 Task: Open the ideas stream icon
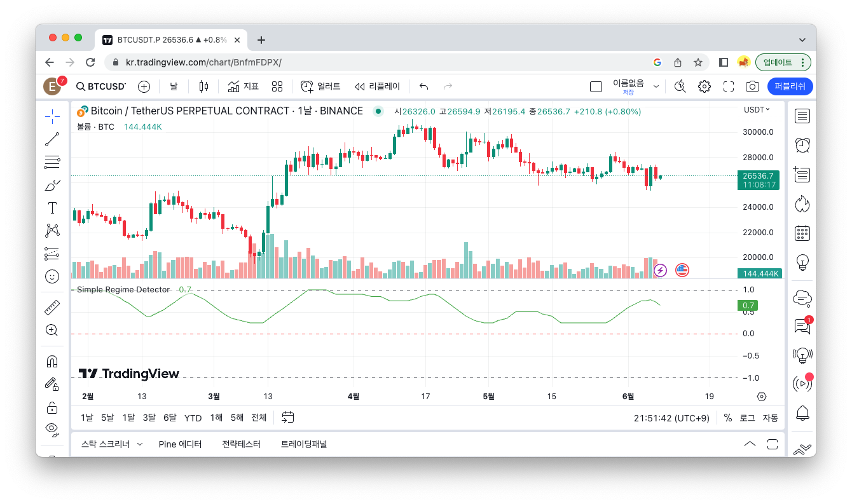(x=802, y=355)
